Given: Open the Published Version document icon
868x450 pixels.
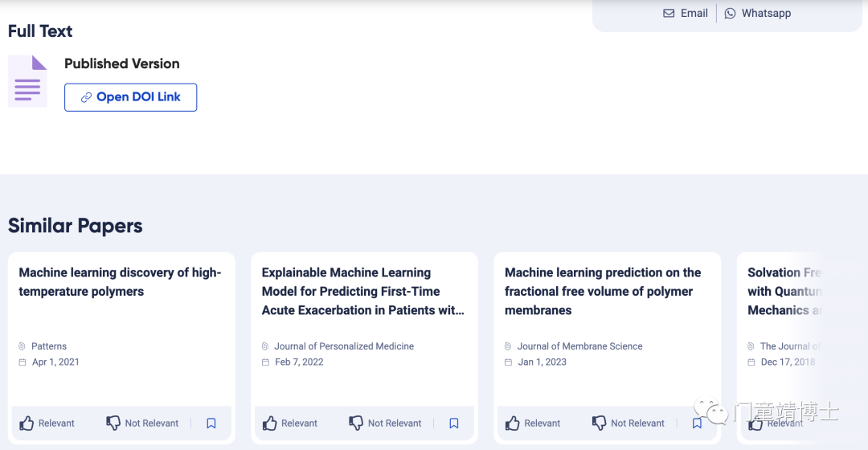Looking at the screenshot, I should pos(27,81).
